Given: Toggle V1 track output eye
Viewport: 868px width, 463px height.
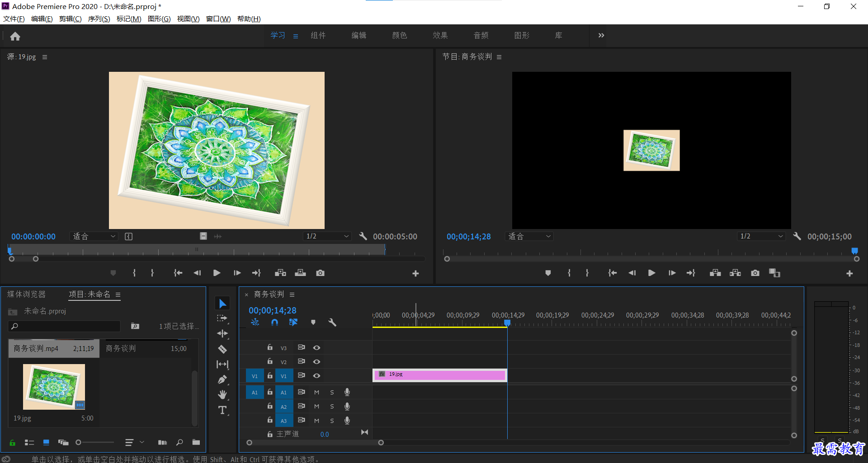Looking at the screenshot, I should [316, 376].
